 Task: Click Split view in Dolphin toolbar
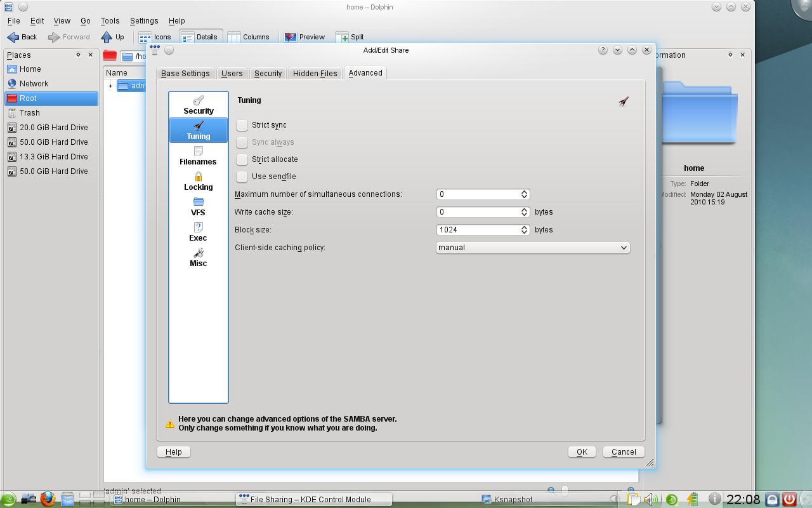pyautogui.click(x=350, y=37)
